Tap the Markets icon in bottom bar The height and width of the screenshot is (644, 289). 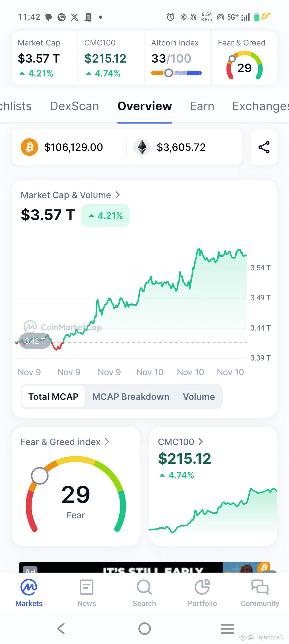(x=29, y=587)
